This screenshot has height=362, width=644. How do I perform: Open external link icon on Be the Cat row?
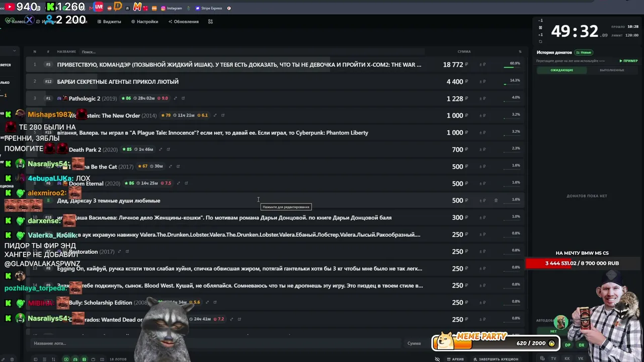tap(178, 166)
